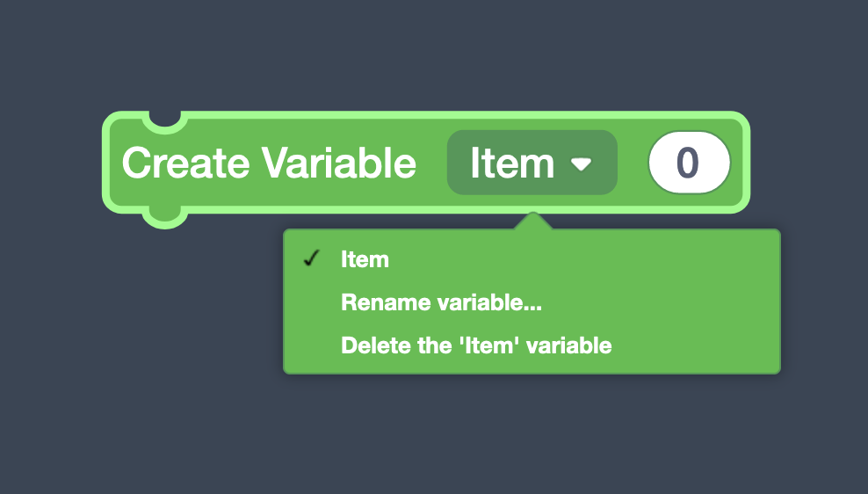Click the menu pointer triangle under Item field
This screenshot has width=868, height=494.
[x=532, y=222]
